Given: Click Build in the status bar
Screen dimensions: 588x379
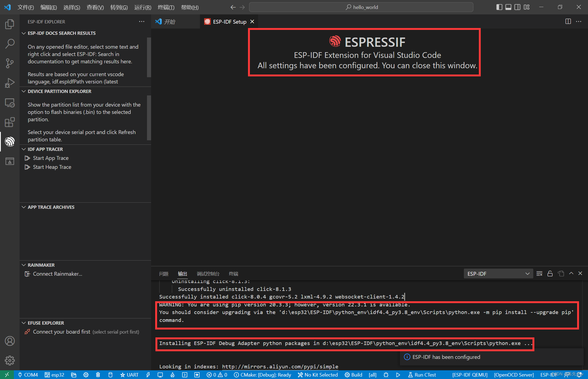Looking at the screenshot, I should click(x=353, y=375).
